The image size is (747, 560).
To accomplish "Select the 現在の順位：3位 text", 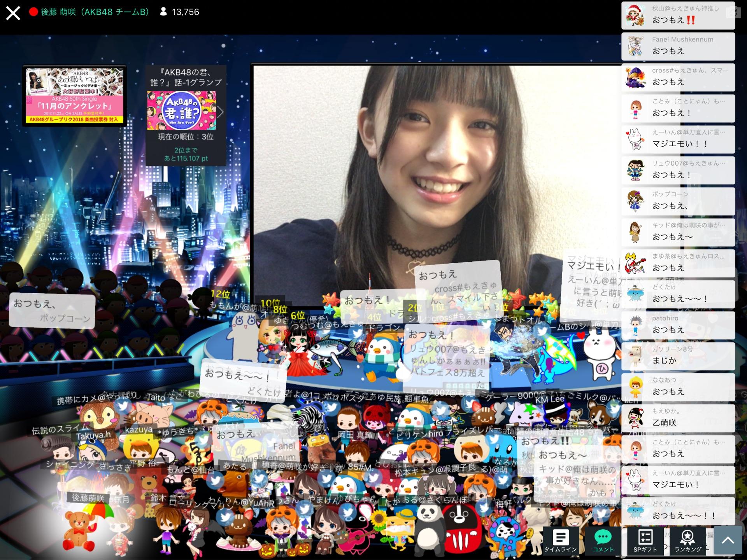I will point(186,137).
